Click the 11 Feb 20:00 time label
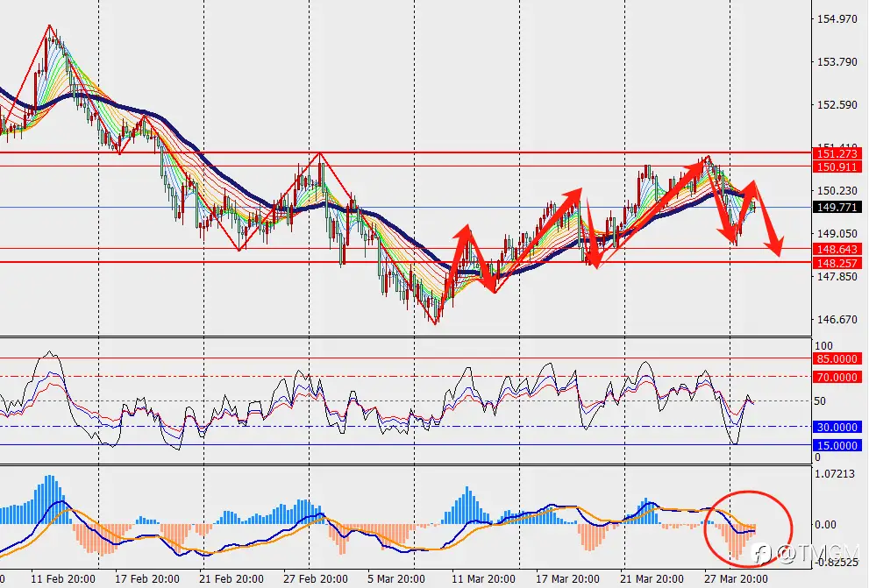 click(x=62, y=579)
